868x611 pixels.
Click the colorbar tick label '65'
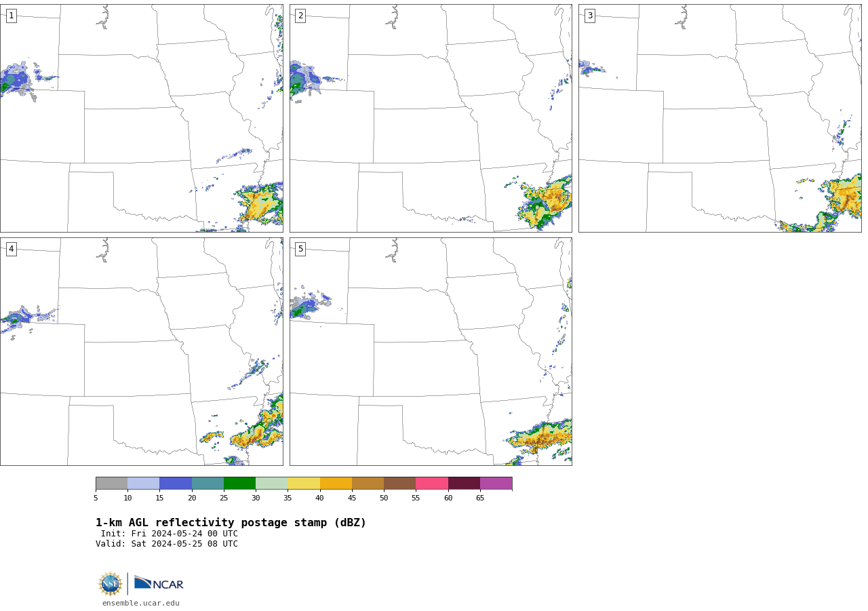coord(480,498)
